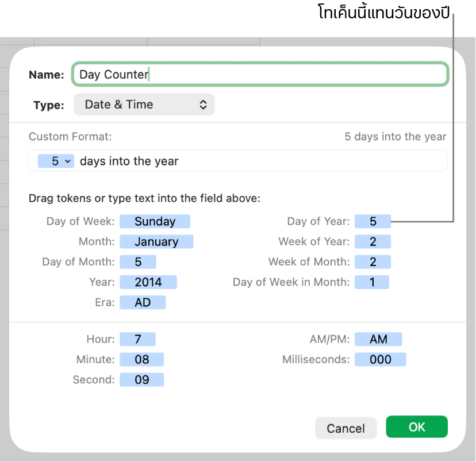Select the Day of Month token
Viewport: 476px width, 462px height.
click(x=138, y=262)
